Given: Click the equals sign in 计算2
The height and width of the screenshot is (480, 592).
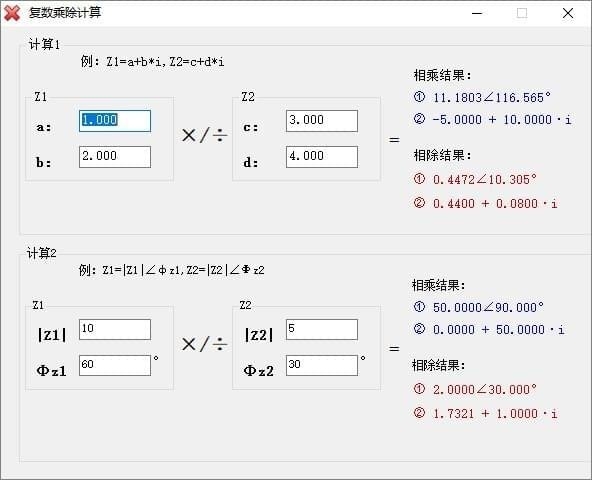Looking at the screenshot, I should tap(394, 349).
